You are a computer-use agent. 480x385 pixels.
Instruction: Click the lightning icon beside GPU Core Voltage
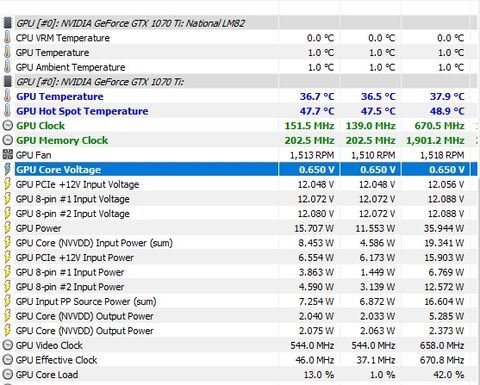7,169
